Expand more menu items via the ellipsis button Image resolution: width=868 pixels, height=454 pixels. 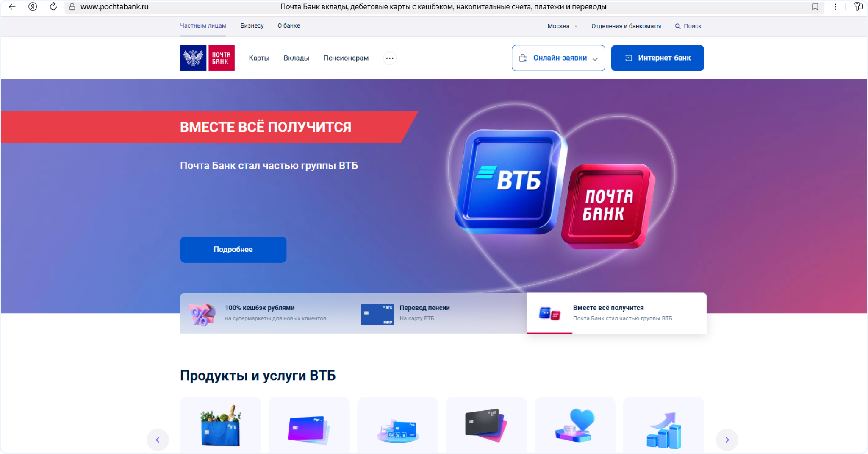click(390, 58)
